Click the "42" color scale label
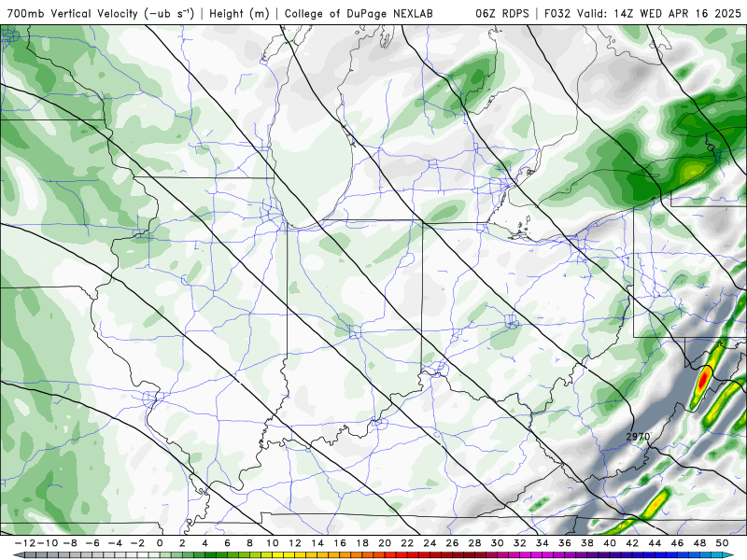The image size is (747, 560). [x=632, y=543]
